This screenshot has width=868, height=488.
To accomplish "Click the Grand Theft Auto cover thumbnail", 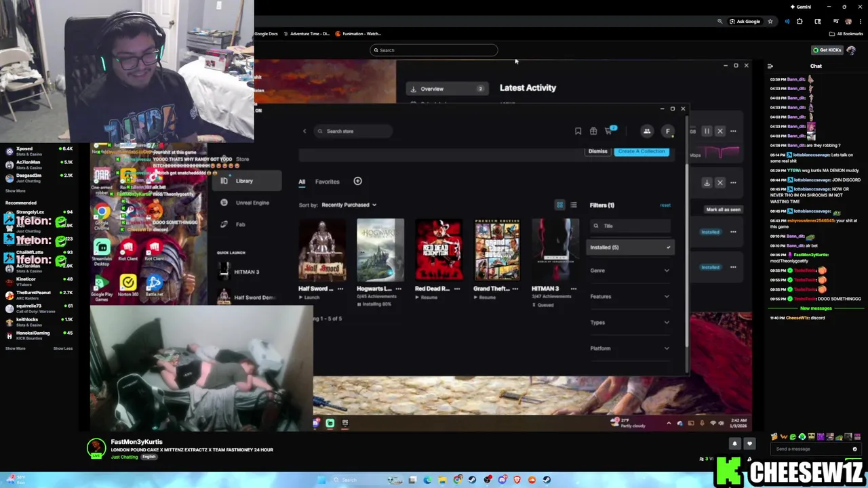I will 497,249.
